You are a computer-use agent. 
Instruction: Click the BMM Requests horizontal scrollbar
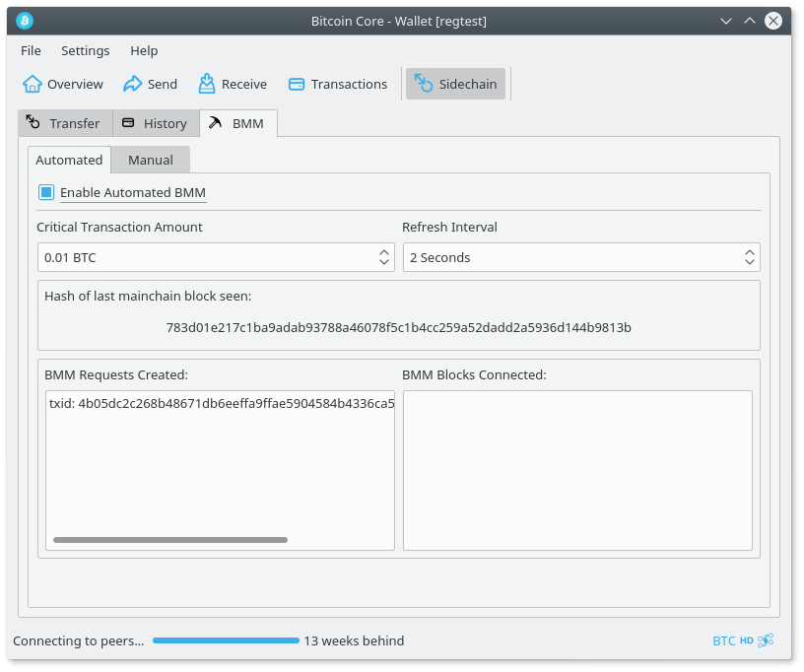coord(170,540)
